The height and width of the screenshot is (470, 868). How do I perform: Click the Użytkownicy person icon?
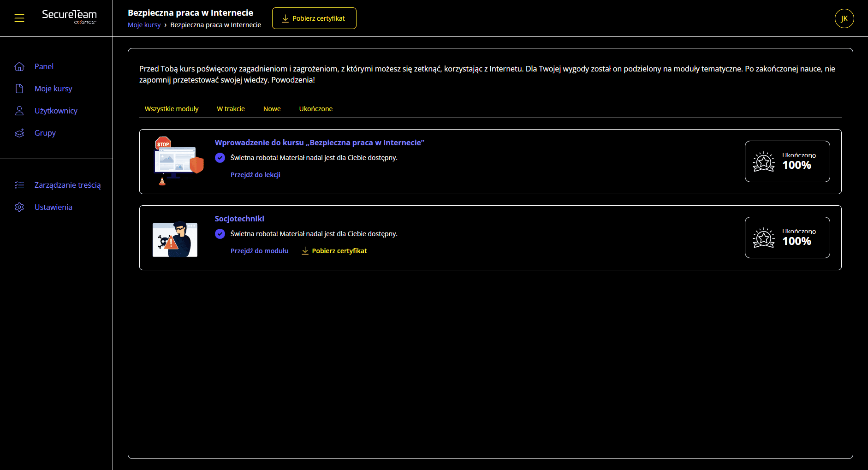(x=19, y=111)
